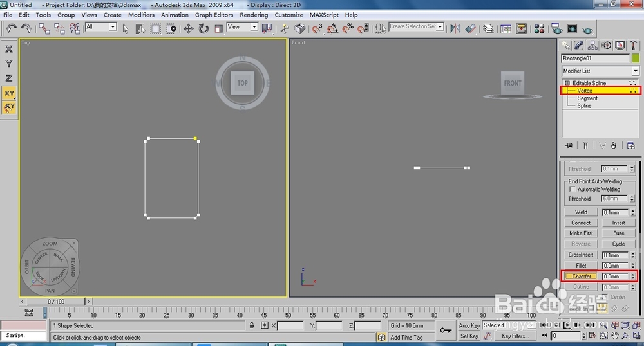Click the Mirror tool icon
This screenshot has height=346, width=644.
click(455, 28)
